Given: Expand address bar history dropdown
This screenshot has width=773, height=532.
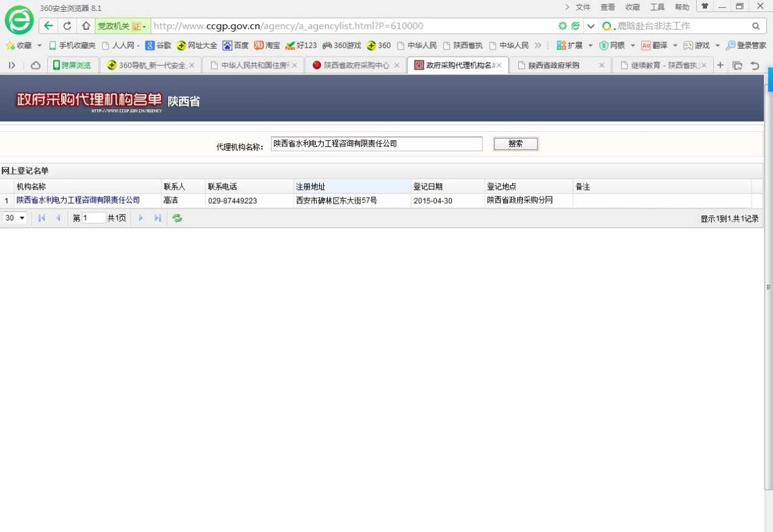Looking at the screenshot, I should pos(590,26).
